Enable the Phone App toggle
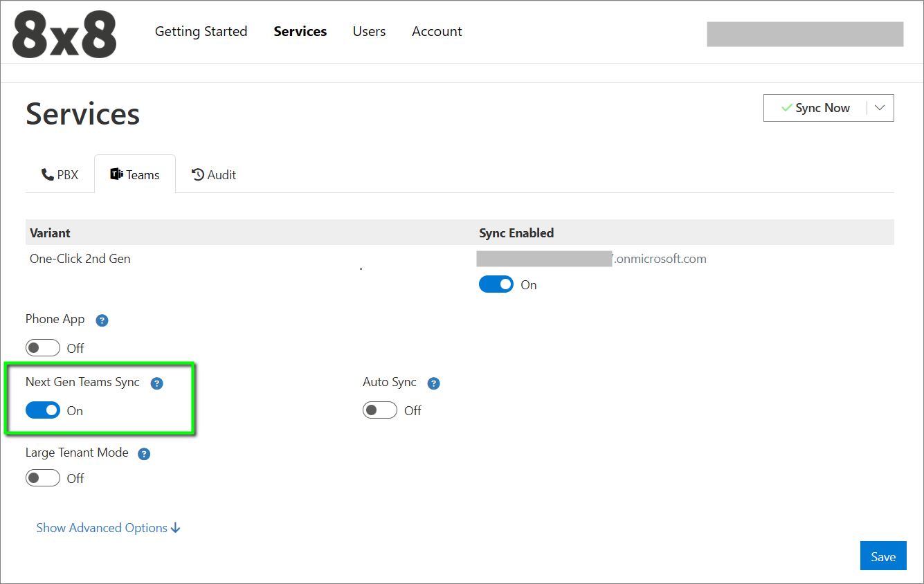 pyautogui.click(x=43, y=348)
